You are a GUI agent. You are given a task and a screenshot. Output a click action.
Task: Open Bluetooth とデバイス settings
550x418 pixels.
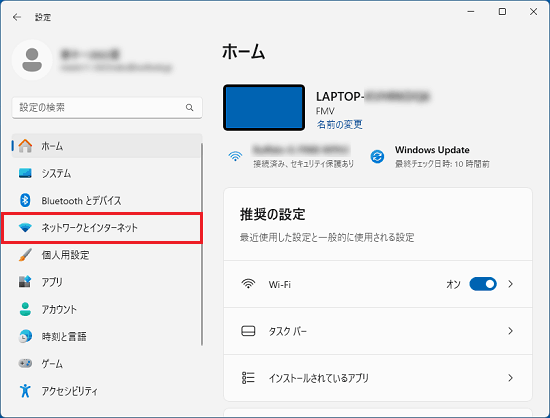coord(107,200)
